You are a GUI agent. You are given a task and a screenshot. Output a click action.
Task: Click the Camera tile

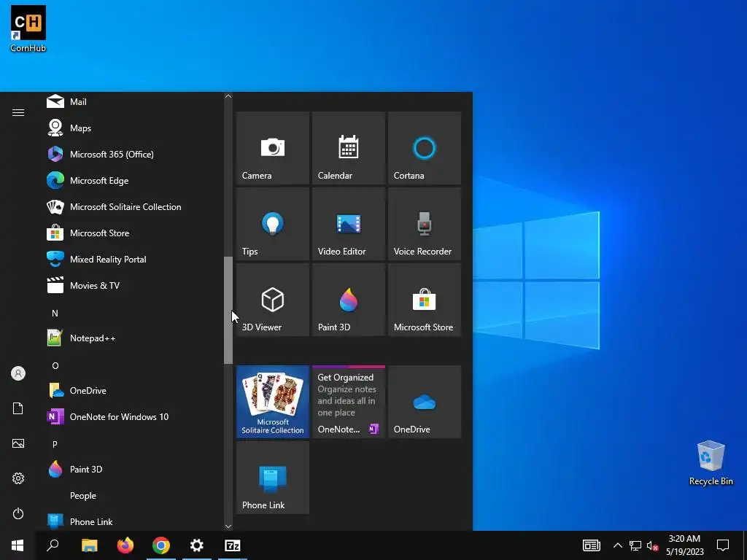point(273,148)
